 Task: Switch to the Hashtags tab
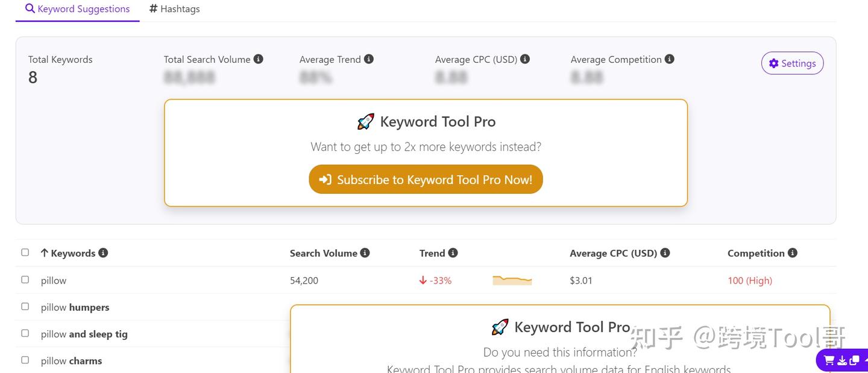(x=175, y=9)
